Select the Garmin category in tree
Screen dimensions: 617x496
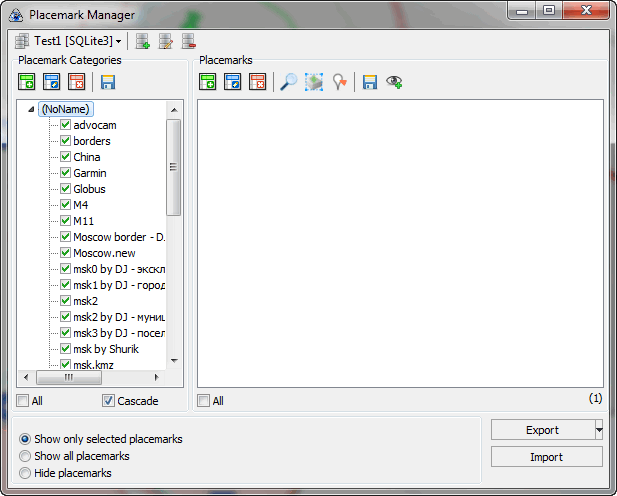[90, 173]
